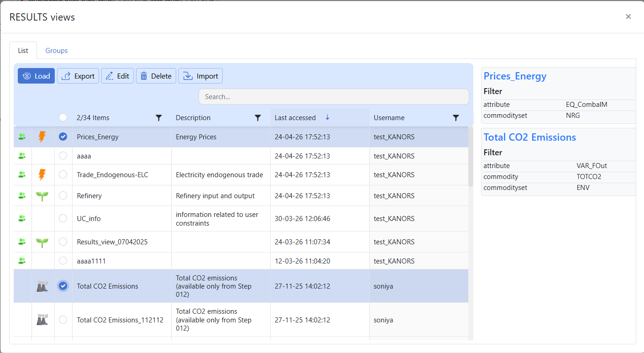The width and height of the screenshot is (644, 353).
Task: Toggle the select-all checkbox in the header
Action: [x=63, y=118]
